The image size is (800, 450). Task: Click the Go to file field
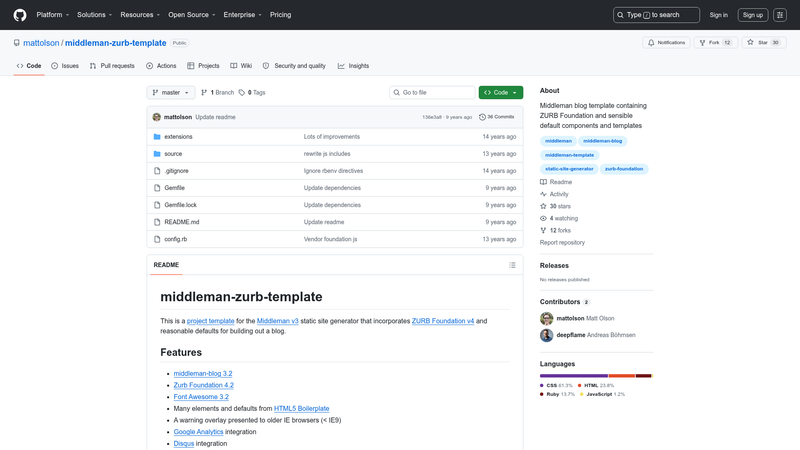pos(433,92)
